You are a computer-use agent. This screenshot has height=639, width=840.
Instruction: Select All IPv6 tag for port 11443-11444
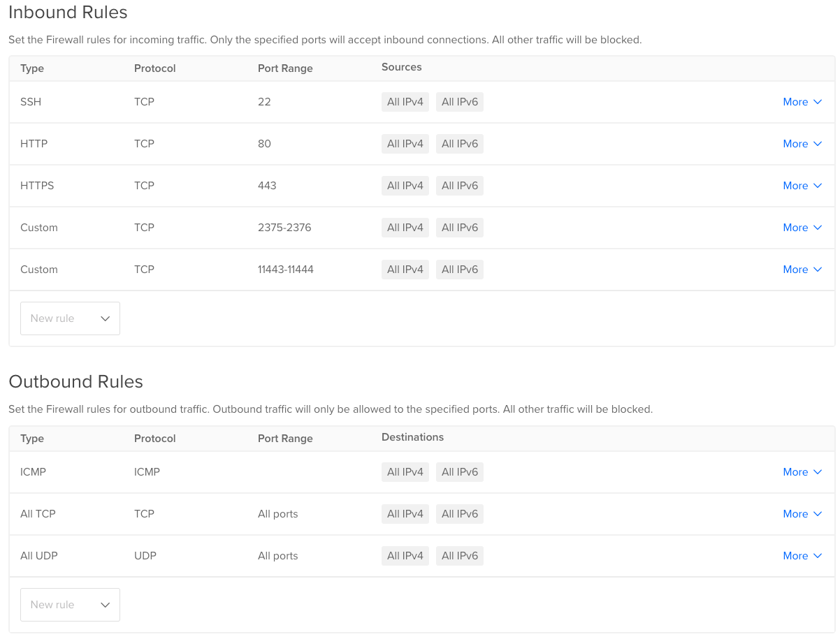[460, 270]
